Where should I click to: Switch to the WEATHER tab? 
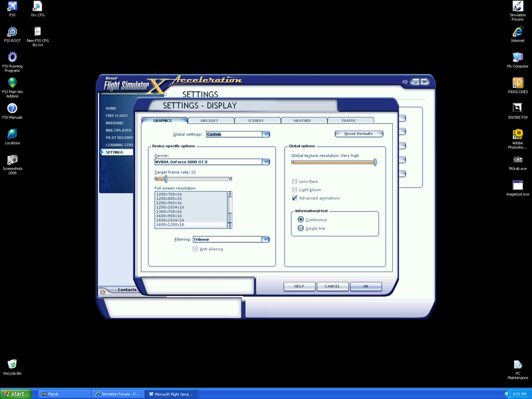coord(303,121)
